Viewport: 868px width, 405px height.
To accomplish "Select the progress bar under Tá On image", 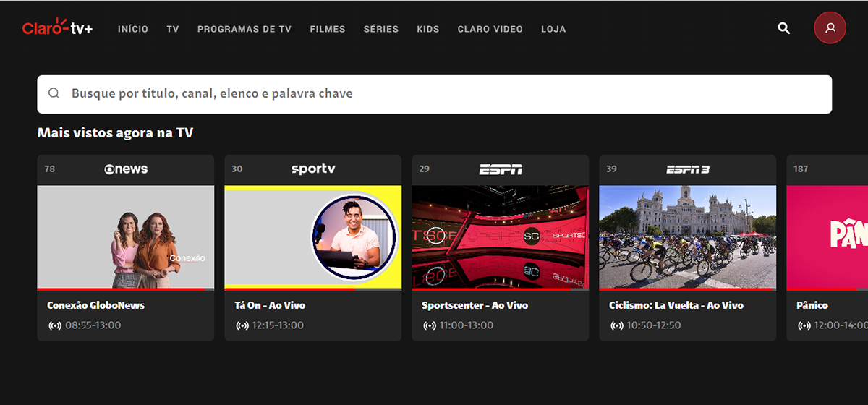I will pyautogui.click(x=313, y=289).
